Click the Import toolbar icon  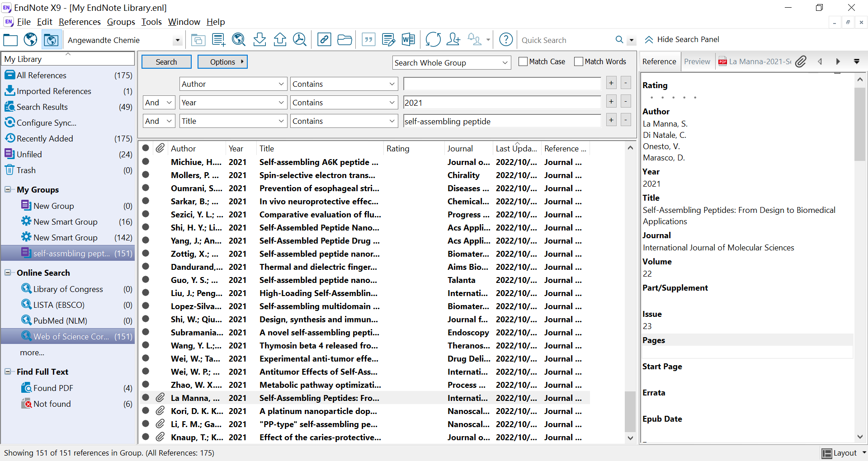[259, 40]
